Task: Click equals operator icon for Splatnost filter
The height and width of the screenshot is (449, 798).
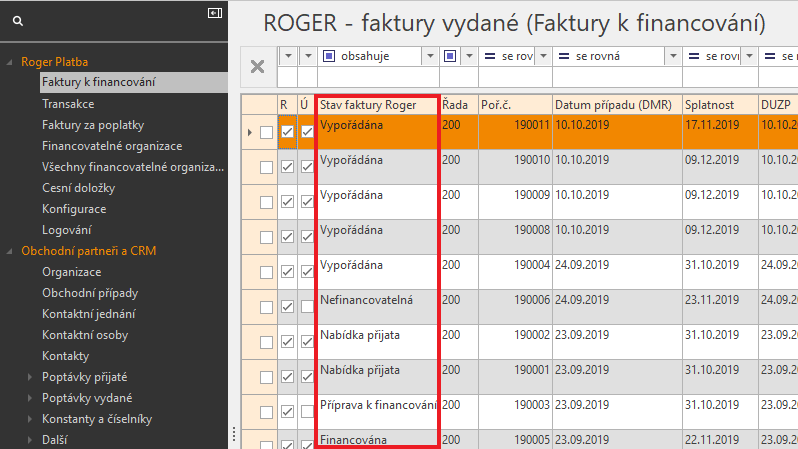Action: pyautogui.click(x=693, y=56)
